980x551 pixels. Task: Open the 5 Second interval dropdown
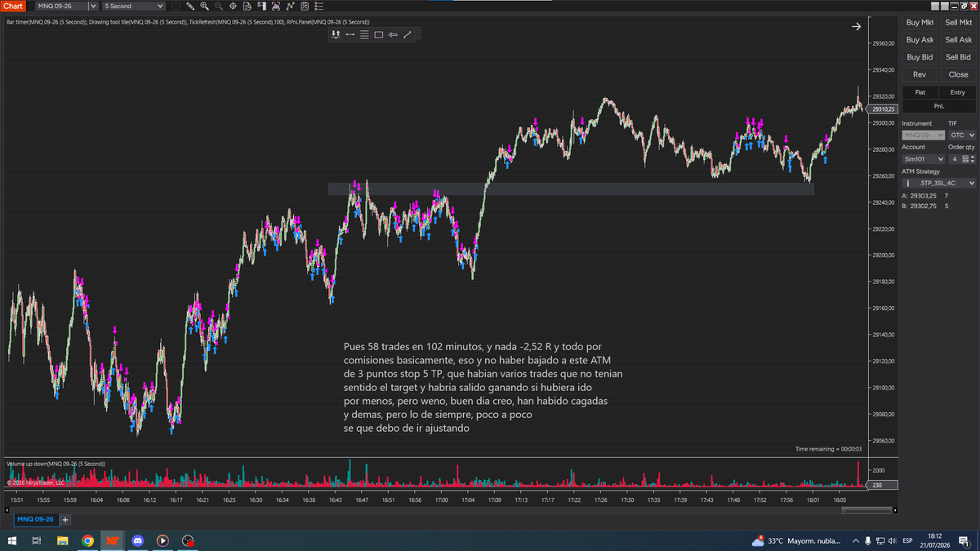[133, 6]
